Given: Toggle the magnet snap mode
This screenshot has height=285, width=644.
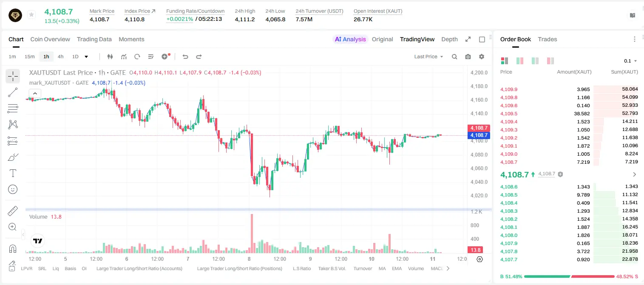Looking at the screenshot, I should [13, 249].
